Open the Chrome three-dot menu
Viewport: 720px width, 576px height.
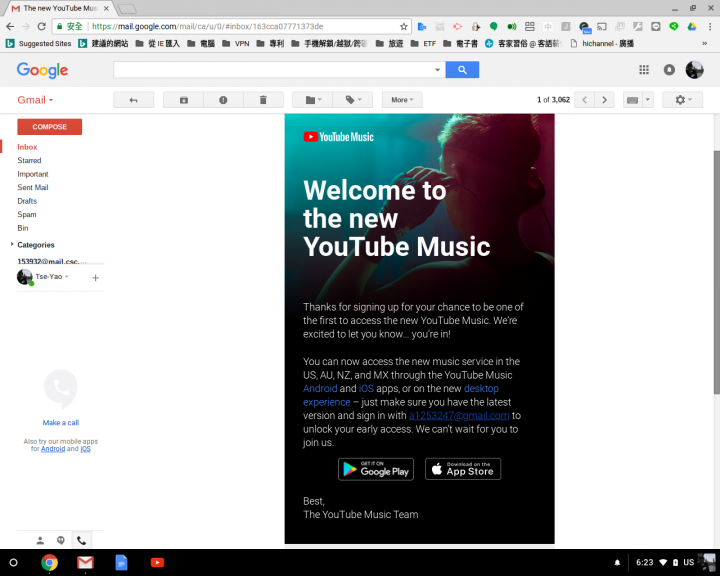click(710, 27)
